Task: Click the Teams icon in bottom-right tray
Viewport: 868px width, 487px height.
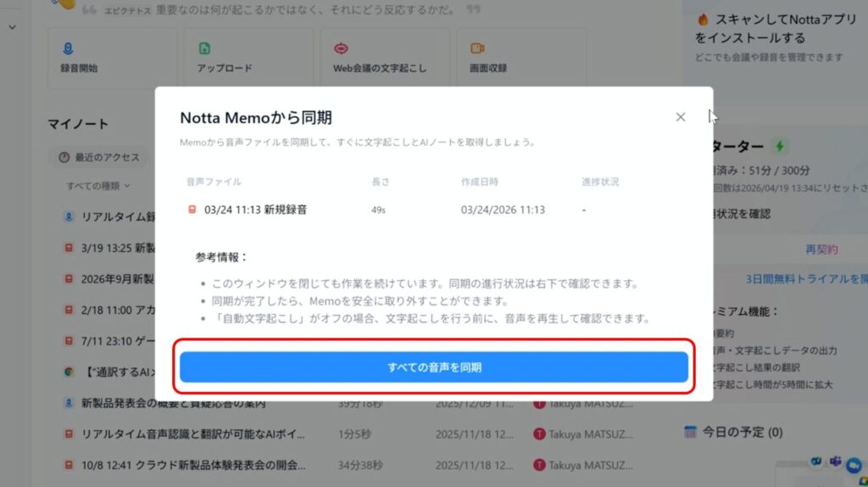Action: (x=834, y=462)
